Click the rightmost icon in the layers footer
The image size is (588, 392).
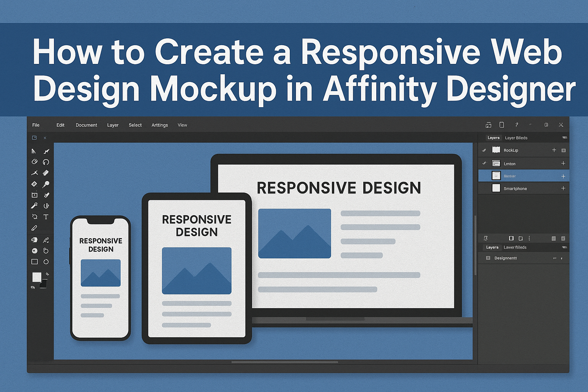coord(563,238)
